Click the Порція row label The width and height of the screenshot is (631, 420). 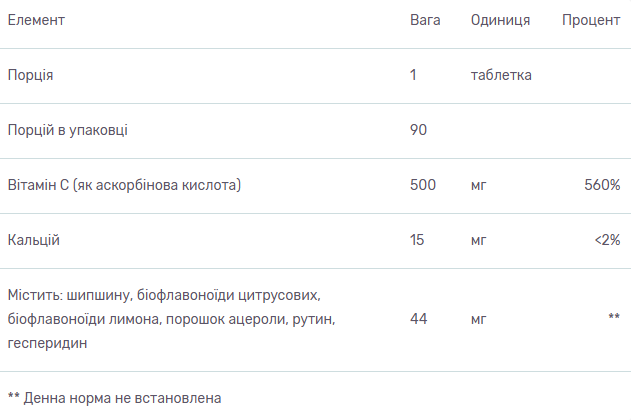pos(31,75)
